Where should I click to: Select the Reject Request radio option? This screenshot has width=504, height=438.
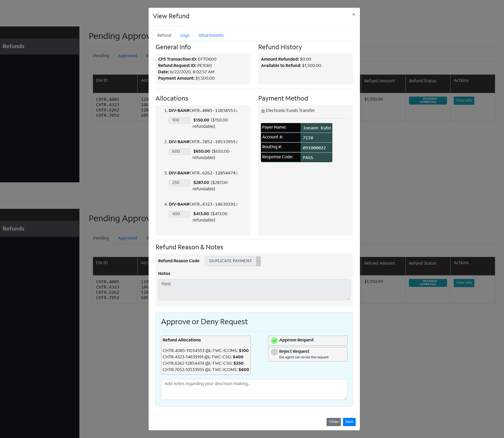coord(274,352)
